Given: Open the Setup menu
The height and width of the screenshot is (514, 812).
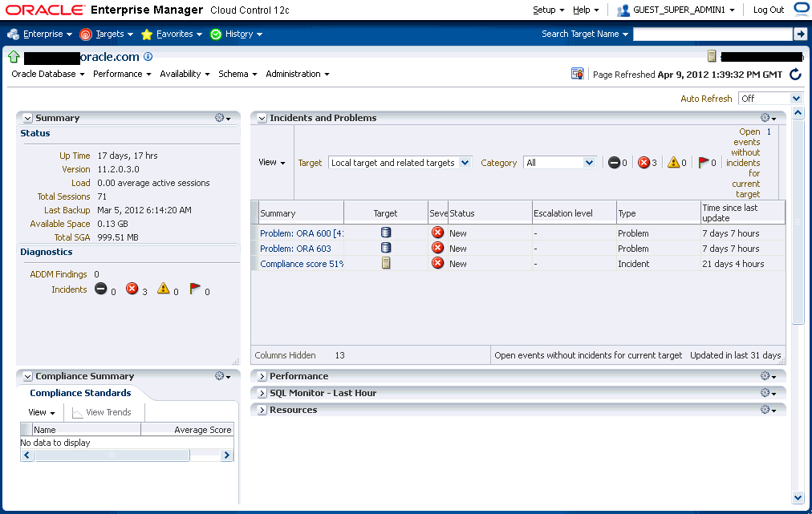Looking at the screenshot, I should (x=548, y=10).
